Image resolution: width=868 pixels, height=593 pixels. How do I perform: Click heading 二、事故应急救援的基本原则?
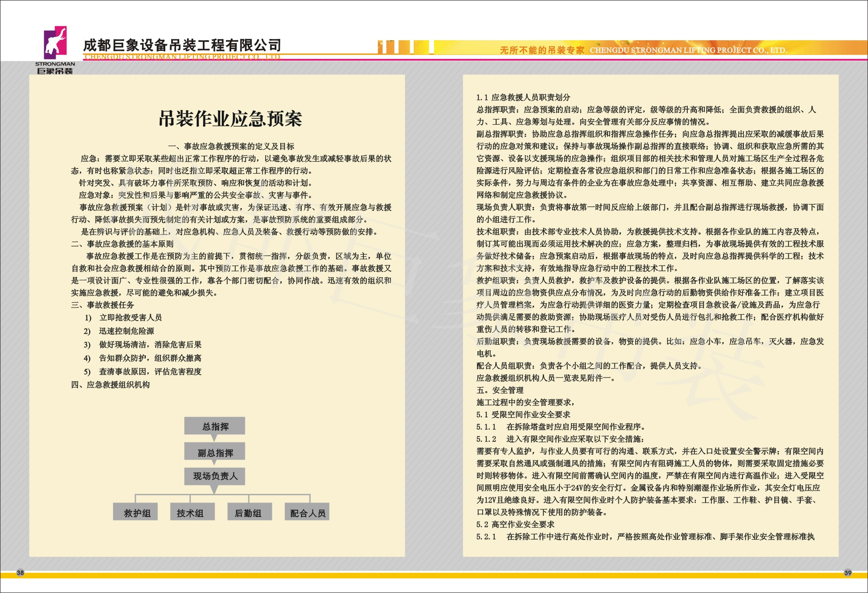click(x=122, y=244)
